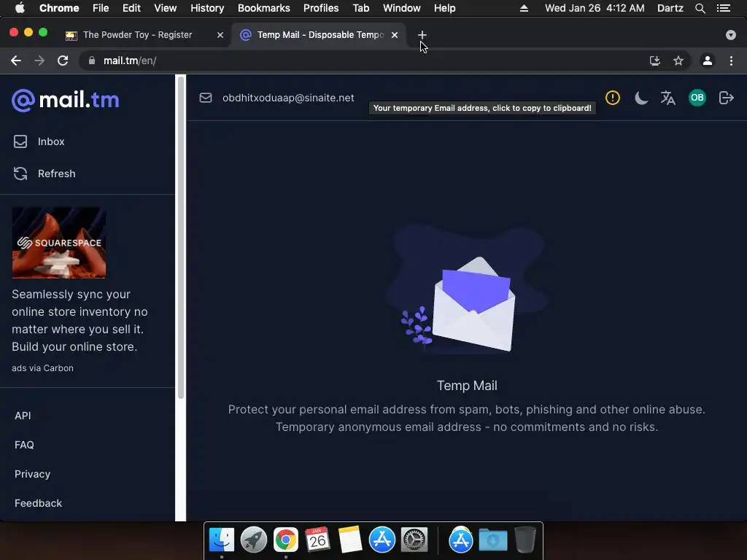Open the Help menu
The image size is (747, 560).
pos(444,8)
